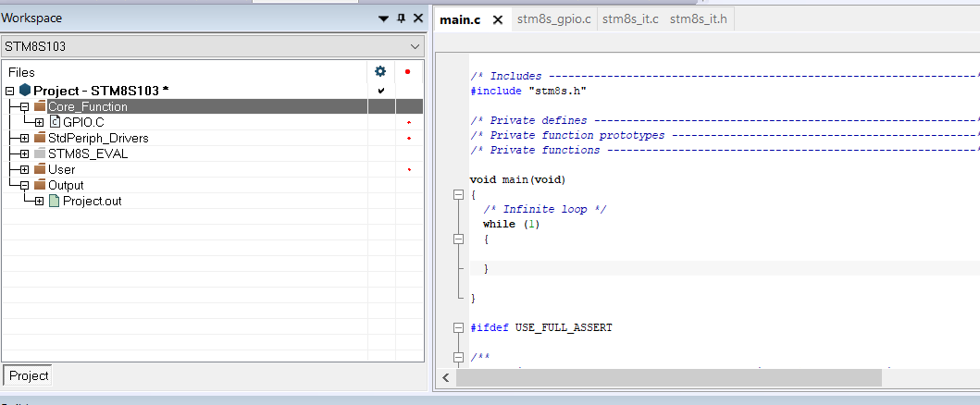This screenshot has width=980, height=405.
Task: Expand the User folder node
Action: point(24,169)
